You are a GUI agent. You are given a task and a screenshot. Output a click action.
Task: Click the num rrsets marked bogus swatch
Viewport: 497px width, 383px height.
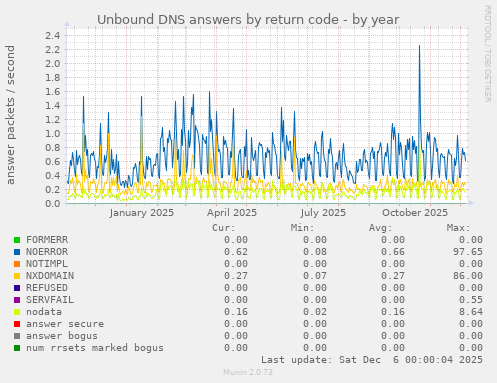tap(17, 348)
